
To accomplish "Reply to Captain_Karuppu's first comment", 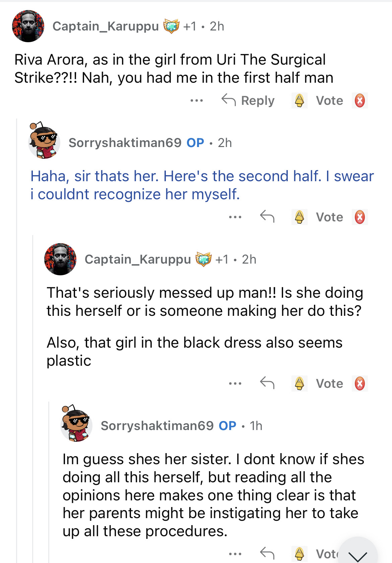I will (x=248, y=100).
